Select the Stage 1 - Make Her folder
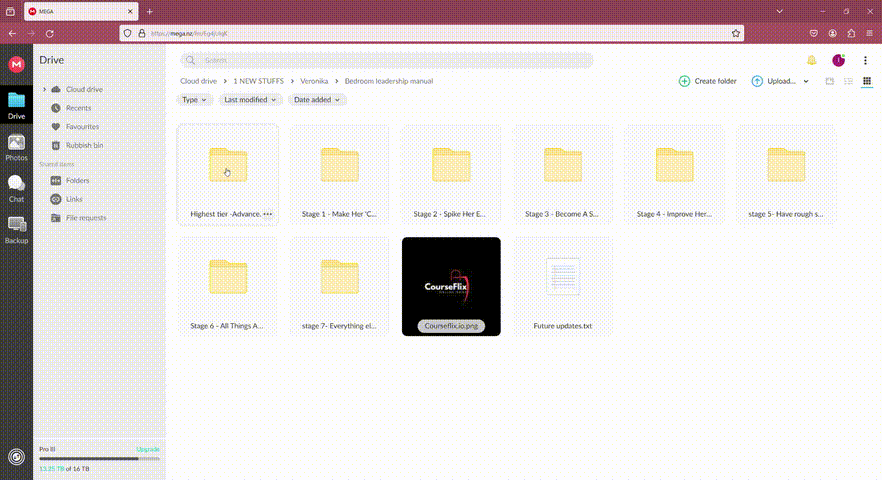 coord(339,174)
